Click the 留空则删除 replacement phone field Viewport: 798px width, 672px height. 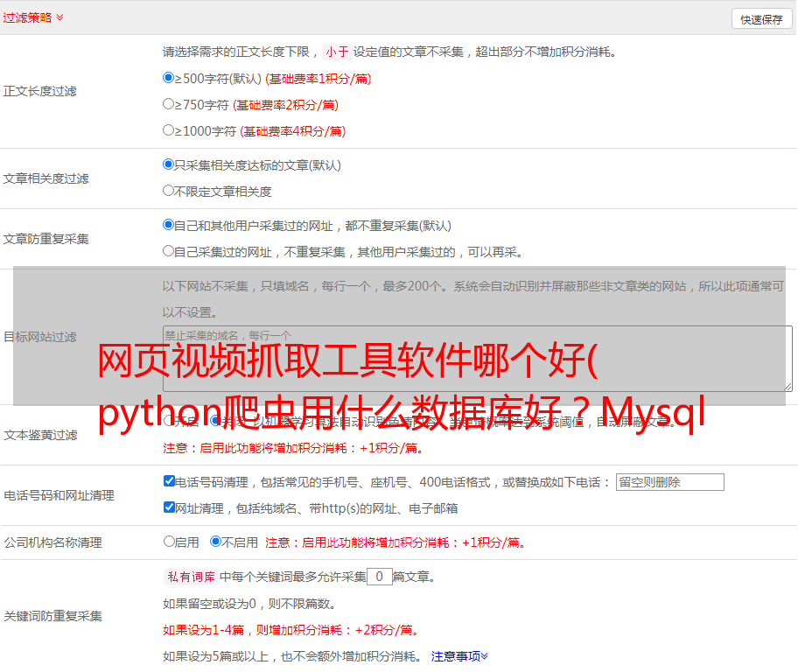coord(669,482)
